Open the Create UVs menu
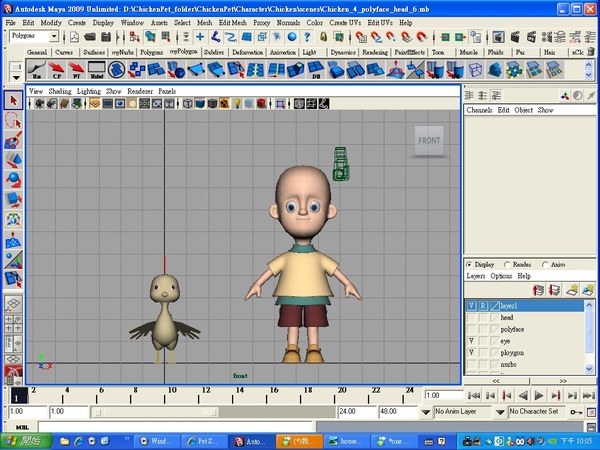Screen dimensions: 600x450 click(x=345, y=23)
